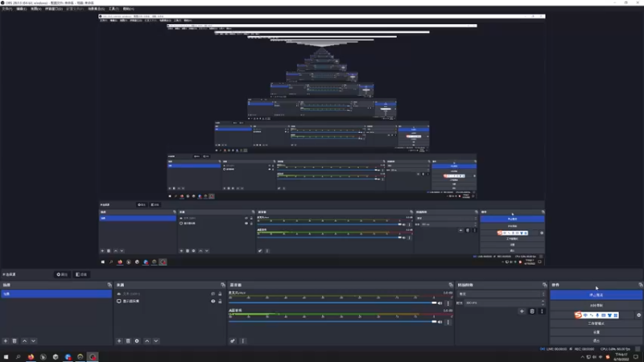This screenshot has height=362, width=644.
Task: Open Windows taskbar search
Action: point(18,357)
